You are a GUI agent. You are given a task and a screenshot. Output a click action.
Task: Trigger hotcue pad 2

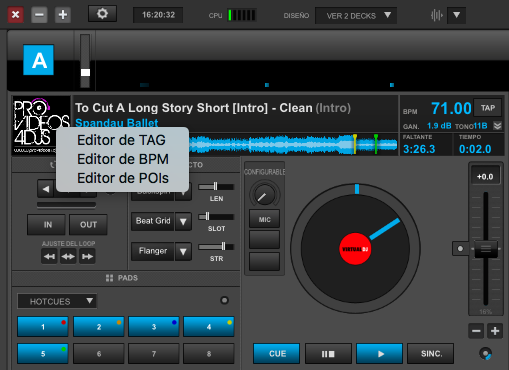tap(99, 327)
